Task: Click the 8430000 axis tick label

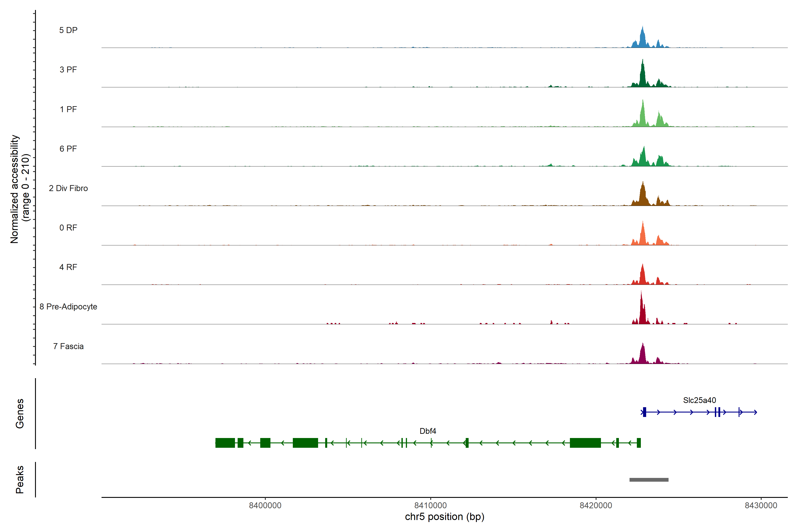Action: pyautogui.click(x=761, y=505)
